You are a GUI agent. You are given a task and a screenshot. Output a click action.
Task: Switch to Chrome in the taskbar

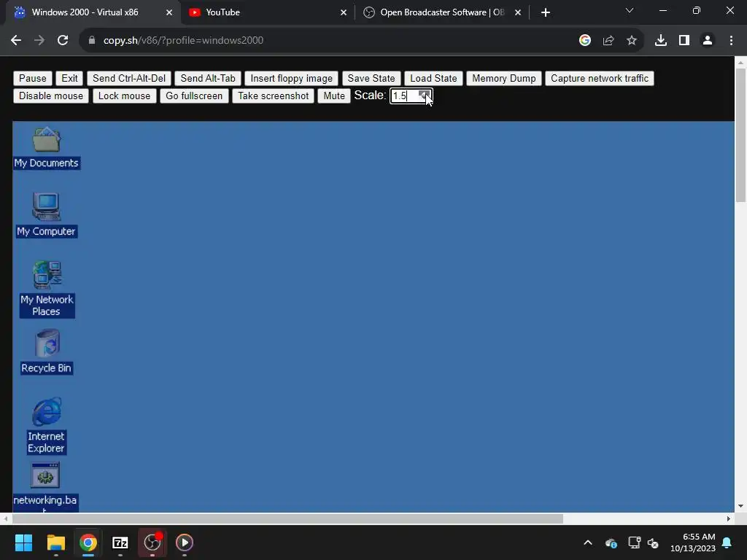pyautogui.click(x=88, y=542)
